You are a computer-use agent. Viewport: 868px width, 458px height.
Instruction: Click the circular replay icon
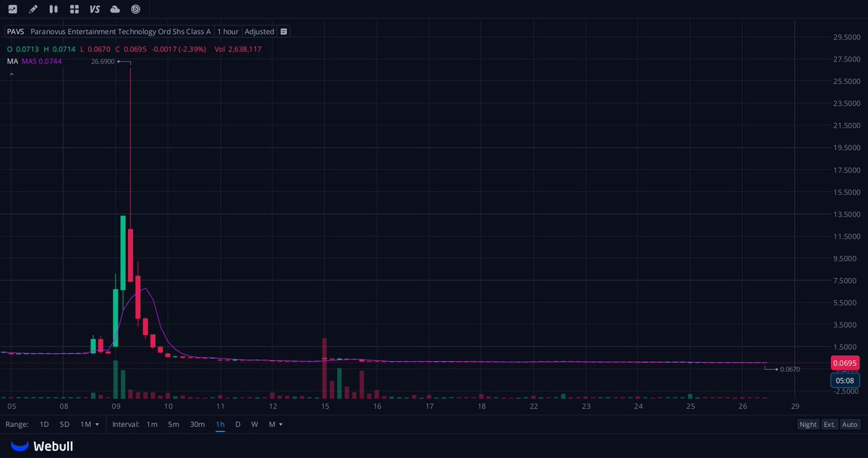pyautogui.click(x=136, y=9)
